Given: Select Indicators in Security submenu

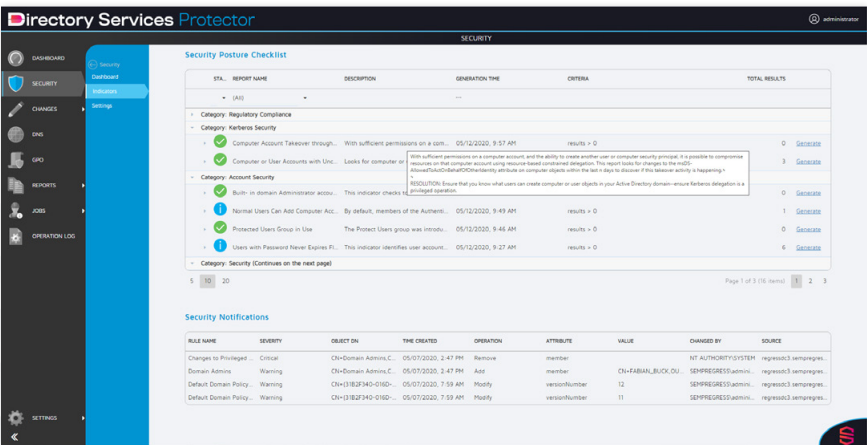Looking at the screenshot, I should click(x=105, y=91).
